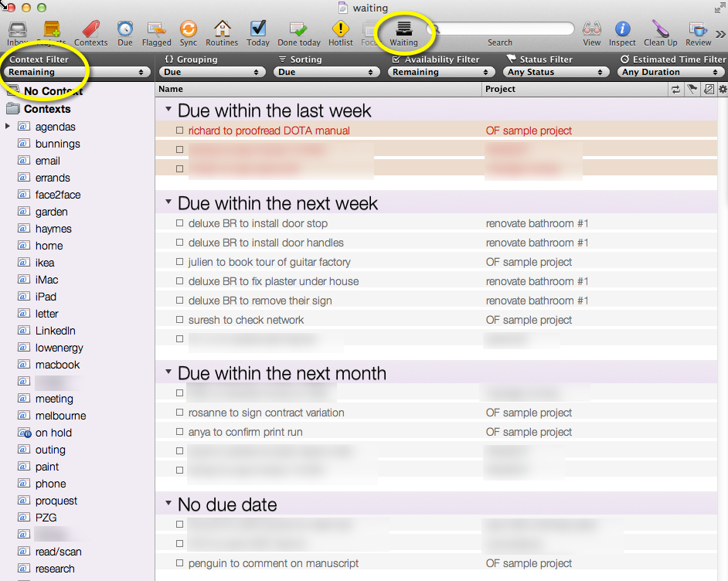Image resolution: width=728 pixels, height=581 pixels.
Task: Open the Context Filter dropdown
Action: 77,72
